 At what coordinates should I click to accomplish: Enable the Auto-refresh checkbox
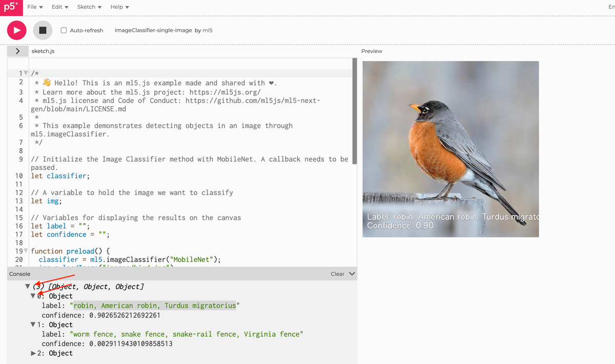[63, 30]
